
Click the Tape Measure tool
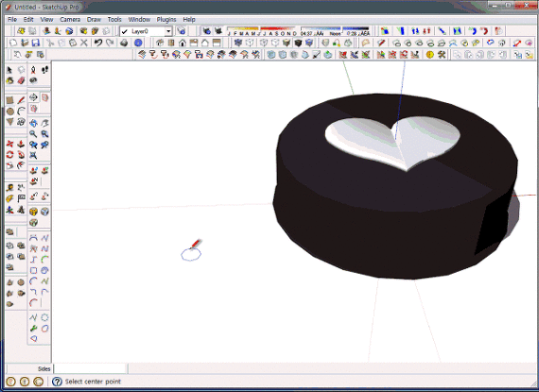pos(10,187)
